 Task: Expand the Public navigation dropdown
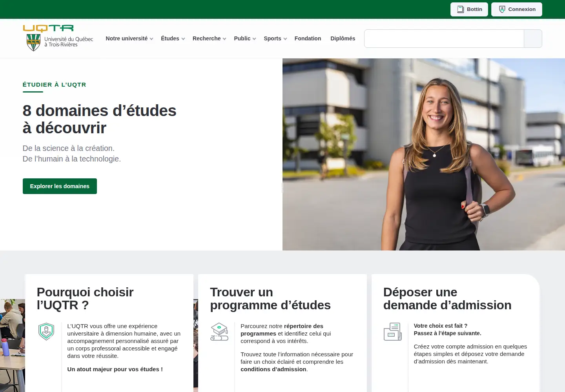[245, 38]
